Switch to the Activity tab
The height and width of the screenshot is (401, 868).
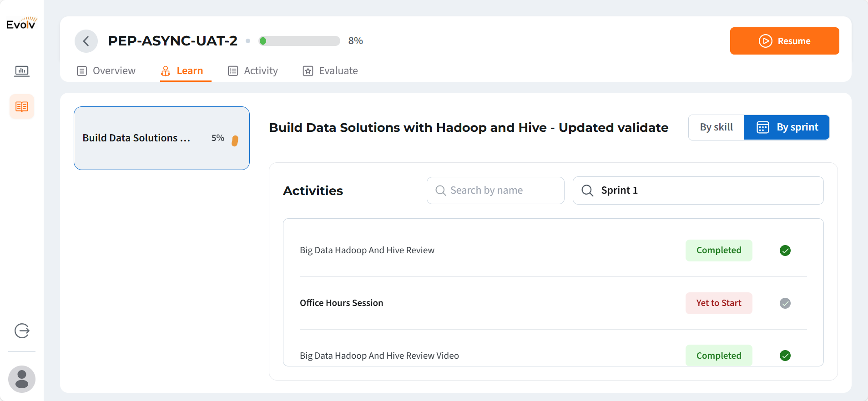253,71
